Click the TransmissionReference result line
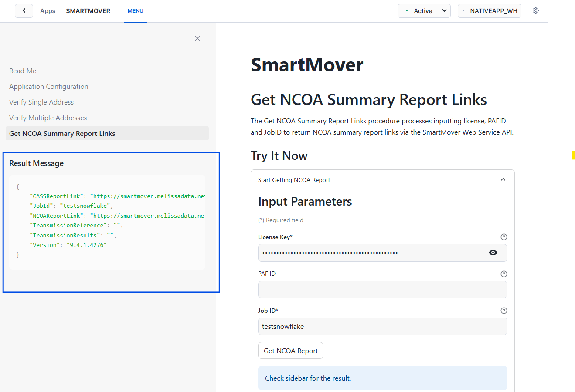 (76, 226)
